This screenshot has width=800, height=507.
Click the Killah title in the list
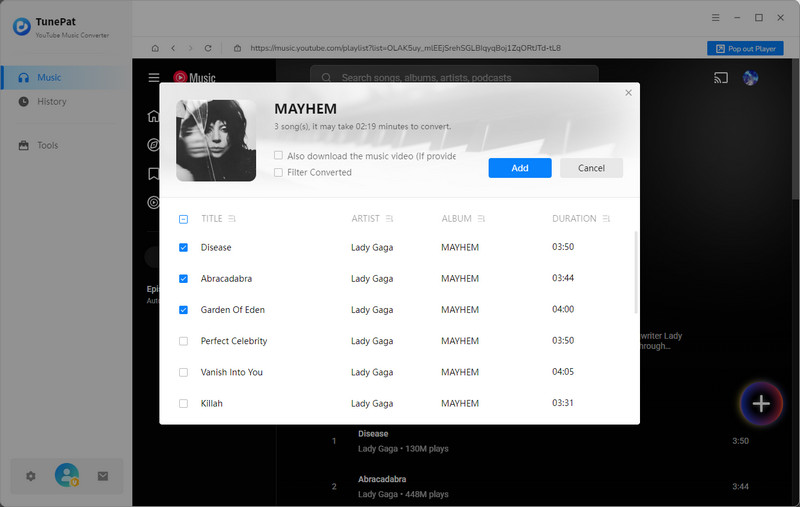(x=211, y=403)
